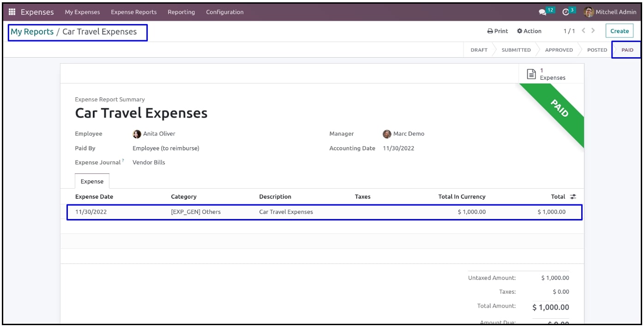Click the [EXP_GEN] Others category cell
This screenshot has width=644, height=327.
(x=196, y=212)
